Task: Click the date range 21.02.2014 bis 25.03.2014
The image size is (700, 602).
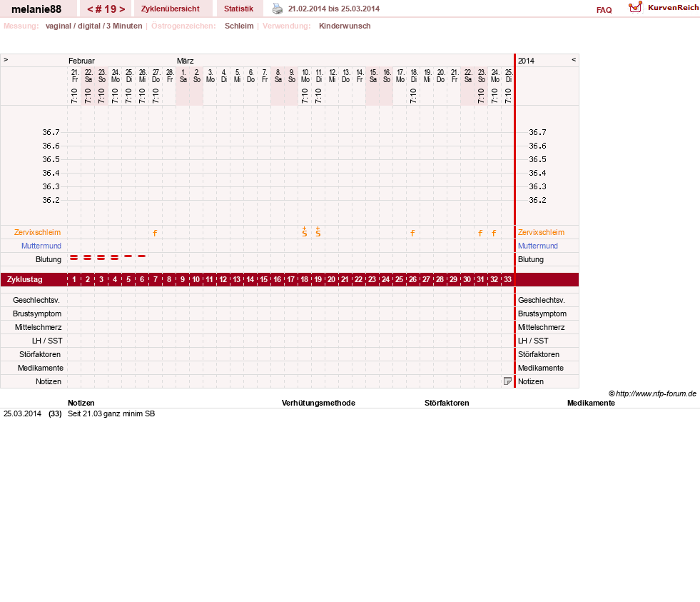Action: 334,9
